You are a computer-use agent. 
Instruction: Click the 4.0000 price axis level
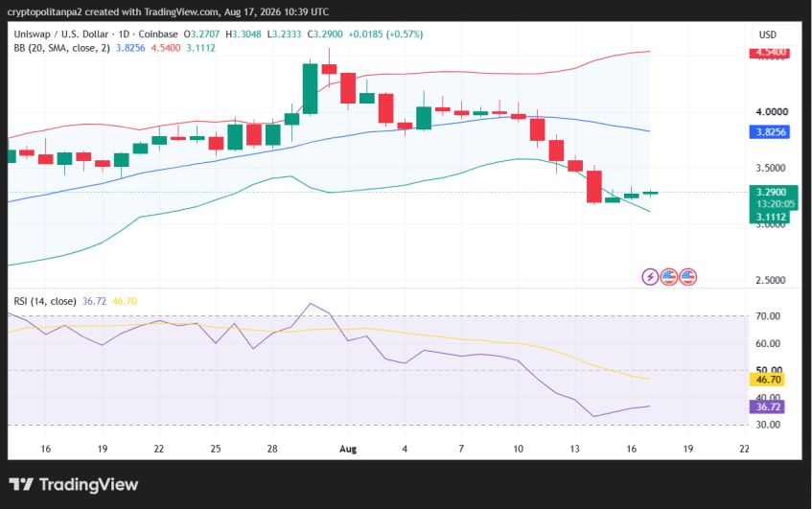pos(772,112)
